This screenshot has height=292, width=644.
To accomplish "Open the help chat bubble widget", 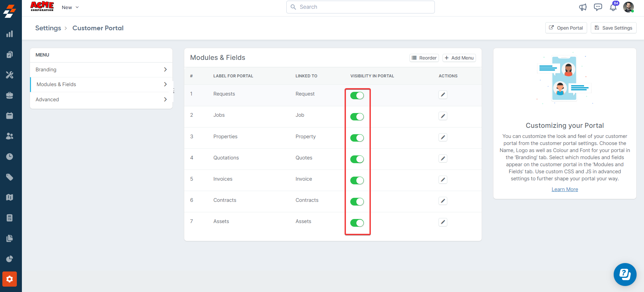I will click(x=625, y=275).
